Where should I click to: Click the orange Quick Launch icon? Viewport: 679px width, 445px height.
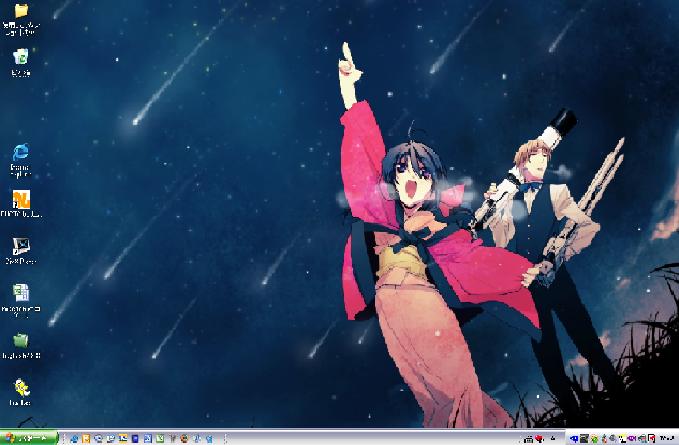tap(86, 439)
